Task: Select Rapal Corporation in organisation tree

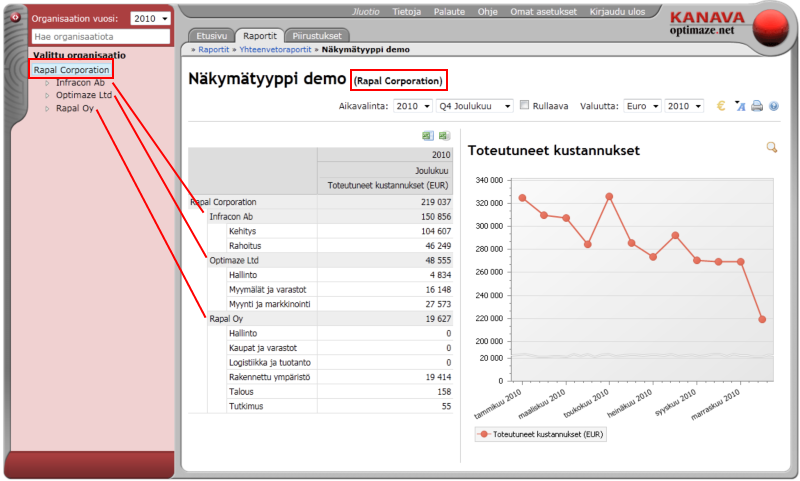Action: tap(71, 70)
